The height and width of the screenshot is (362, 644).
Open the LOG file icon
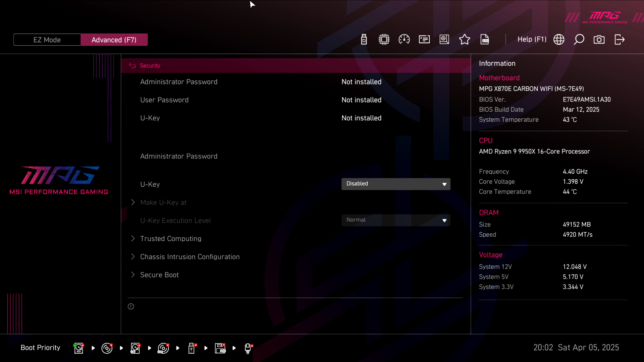(x=485, y=40)
